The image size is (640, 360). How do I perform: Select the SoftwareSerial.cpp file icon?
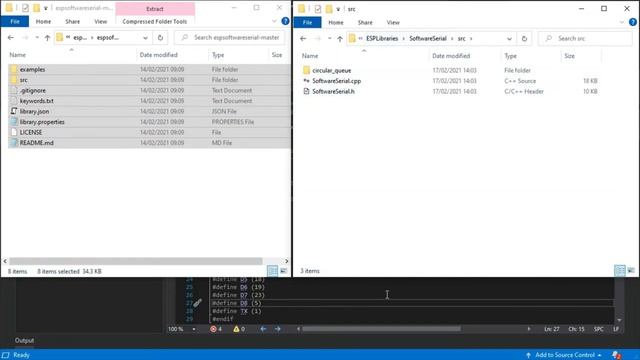point(307,81)
